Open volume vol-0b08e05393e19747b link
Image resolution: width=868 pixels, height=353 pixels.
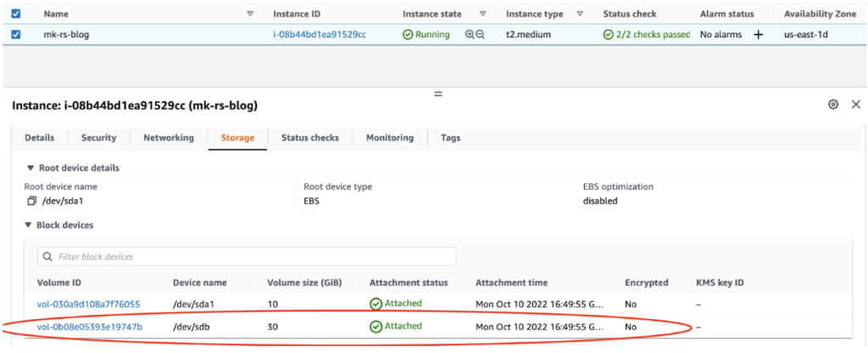89,326
